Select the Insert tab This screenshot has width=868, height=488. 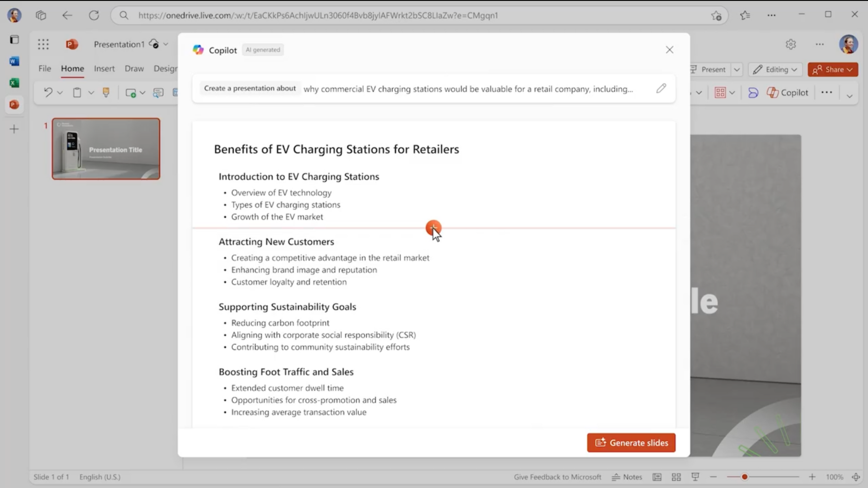pyautogui.click(x=104, y=69)
